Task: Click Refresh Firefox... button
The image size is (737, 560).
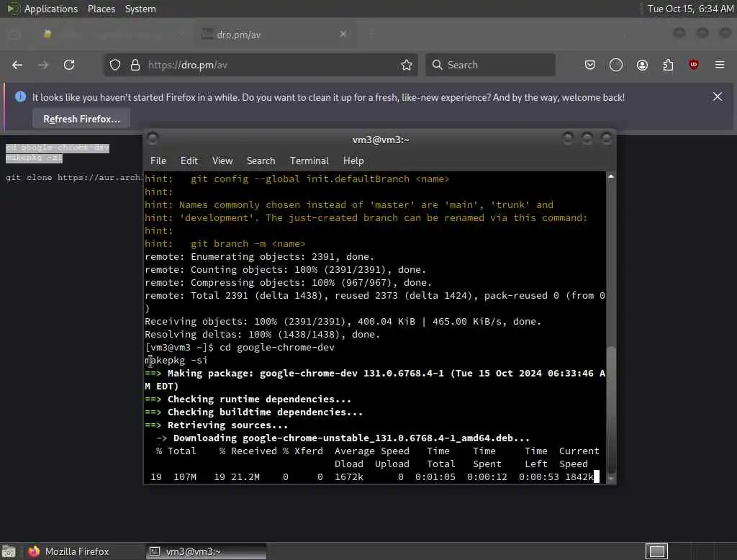Action: point(81,119)
